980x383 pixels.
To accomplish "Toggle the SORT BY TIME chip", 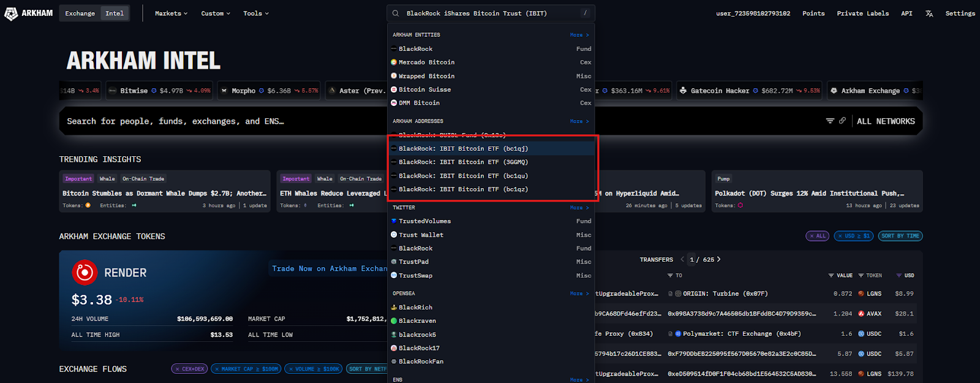I will pyautogui.click(x=900, y=236).
